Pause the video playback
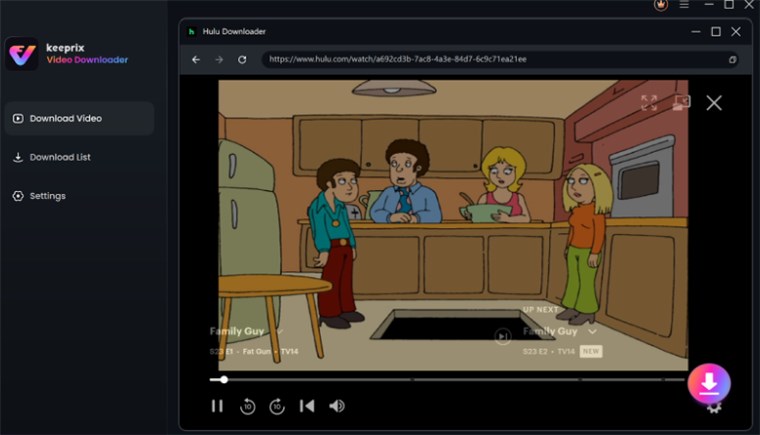 (217, 406)
